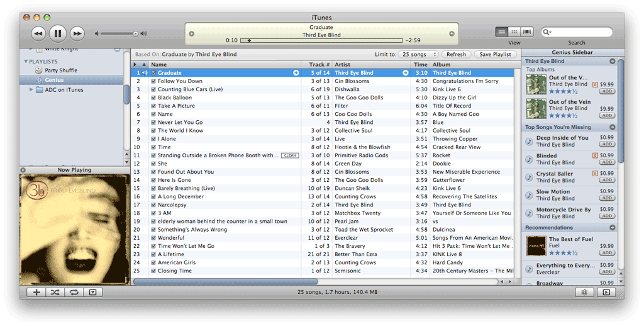Click arrow beside Third Eye Blind sidebar header
Viewport: 644px width, 326px height.
click(x=613, y=61)
